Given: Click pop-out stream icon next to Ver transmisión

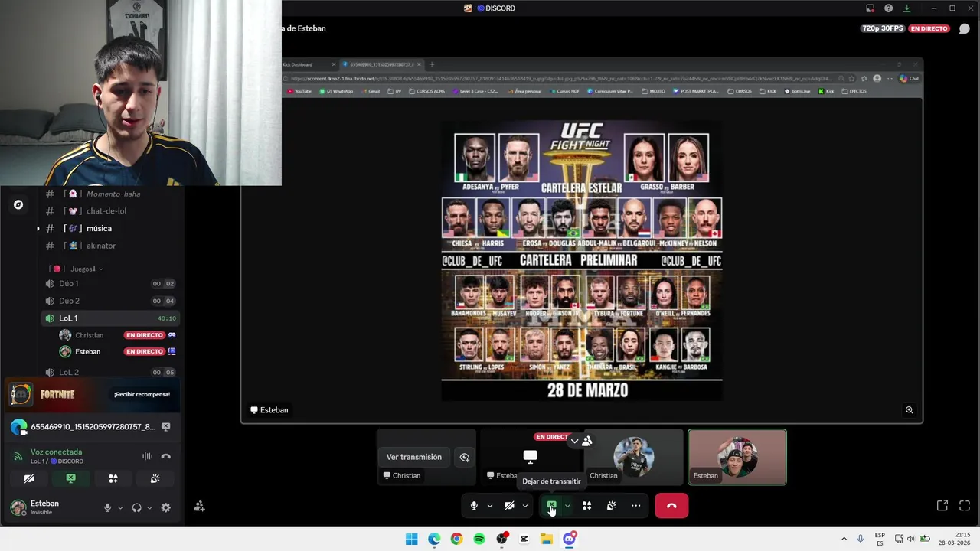Looking at the screenshot, I should click(465, 457).
